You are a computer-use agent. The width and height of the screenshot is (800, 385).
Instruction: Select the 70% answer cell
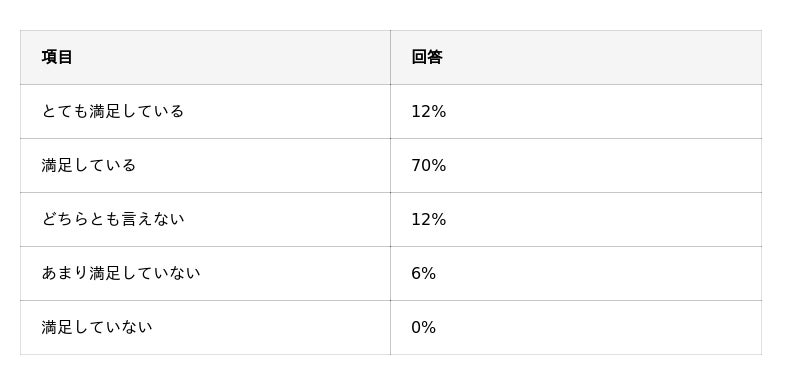[576, 166]
